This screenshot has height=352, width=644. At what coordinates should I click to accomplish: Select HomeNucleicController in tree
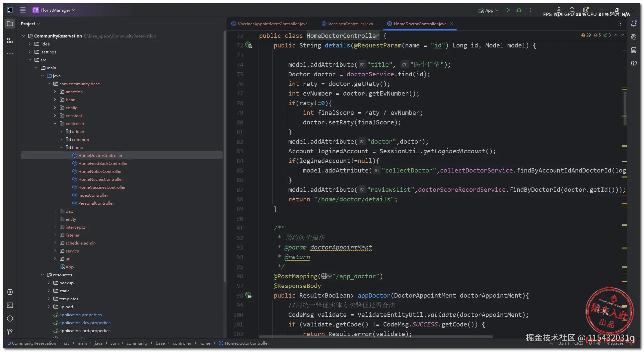(x=101, y=179)
